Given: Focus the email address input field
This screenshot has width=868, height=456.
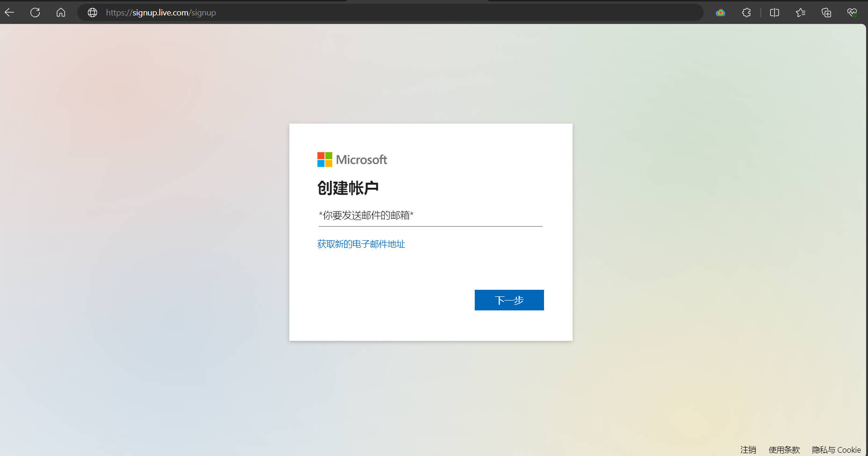Looking at the screenshot, I should tap(430, 215).
